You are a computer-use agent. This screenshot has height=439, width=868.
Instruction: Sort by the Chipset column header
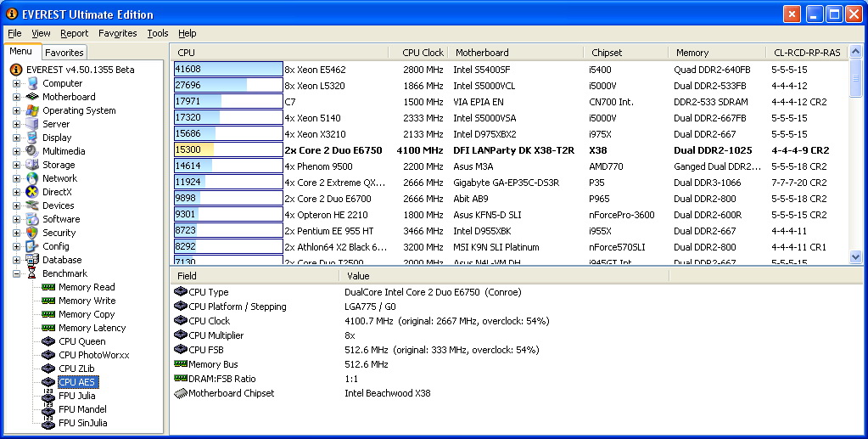626,53
